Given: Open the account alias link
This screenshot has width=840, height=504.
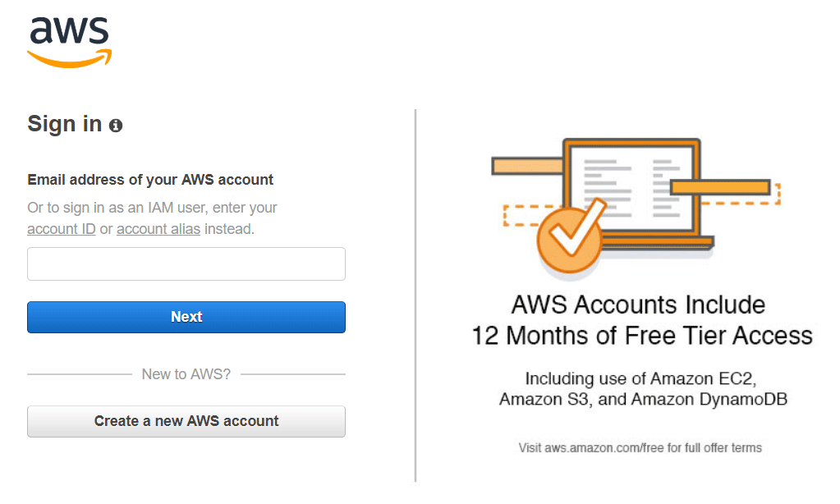Looking at the screenshot, I should click(x=158, y=228).
